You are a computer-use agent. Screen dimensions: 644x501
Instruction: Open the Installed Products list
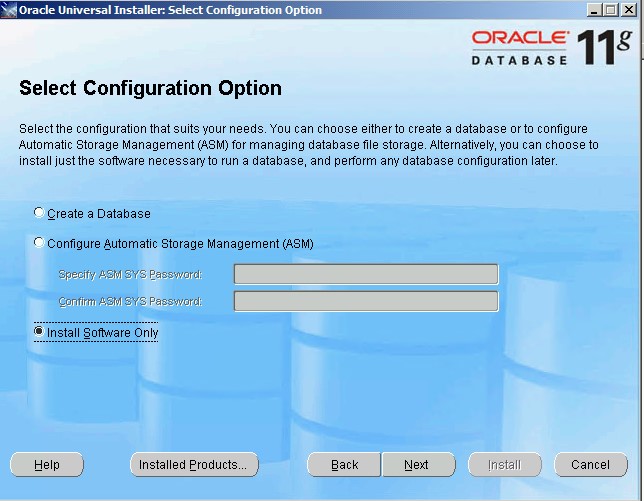(x=193, y=465)
